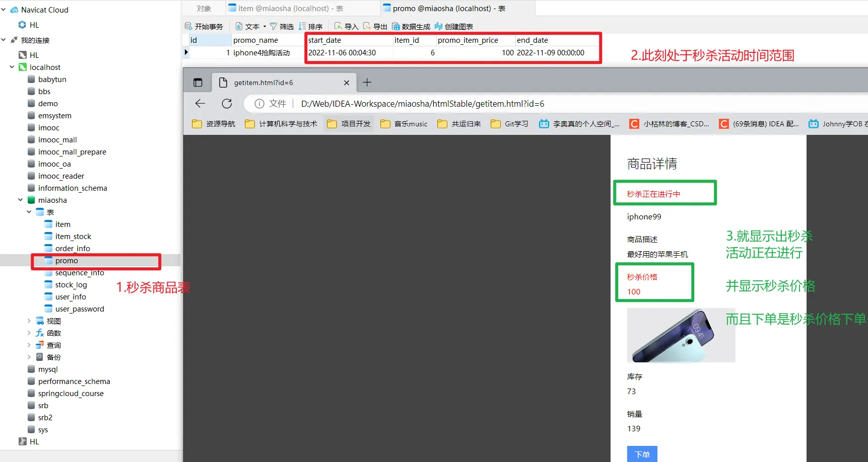Open a new browser tab
The height and width of the screenshot is (462, 868).
367,82
